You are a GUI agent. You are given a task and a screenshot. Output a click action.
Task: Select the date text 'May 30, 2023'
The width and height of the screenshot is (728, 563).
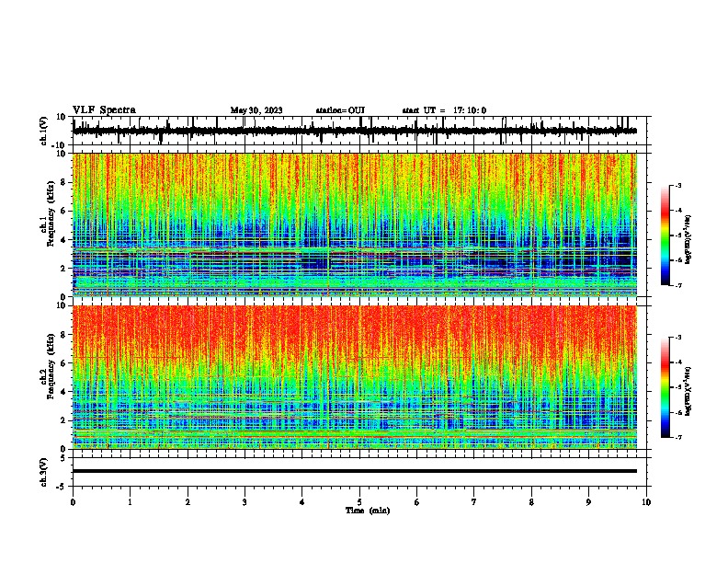(256, 110)
